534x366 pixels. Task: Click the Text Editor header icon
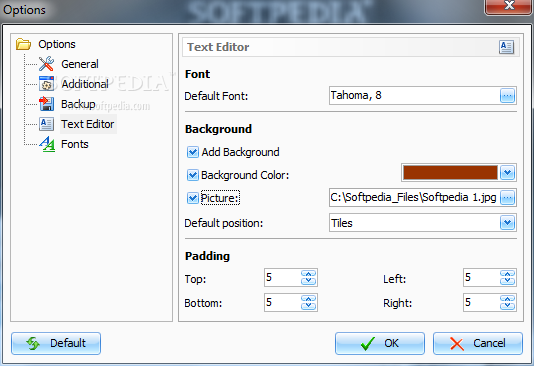(506, 47)
